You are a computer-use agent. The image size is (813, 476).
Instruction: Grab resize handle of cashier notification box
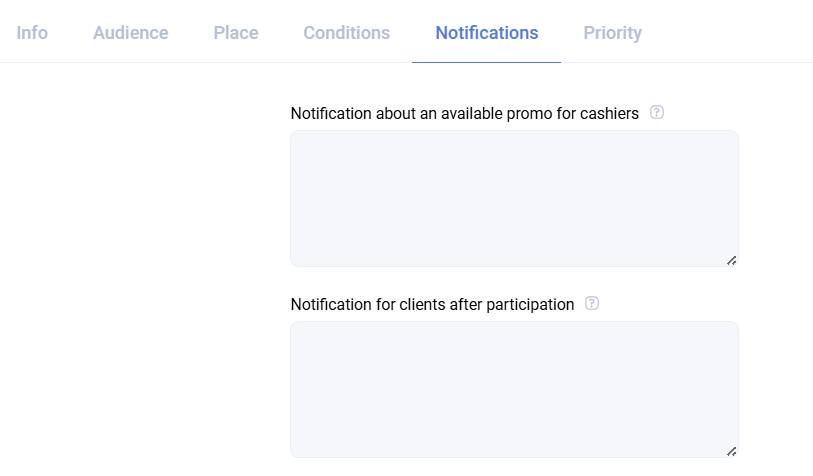(732, 260)
